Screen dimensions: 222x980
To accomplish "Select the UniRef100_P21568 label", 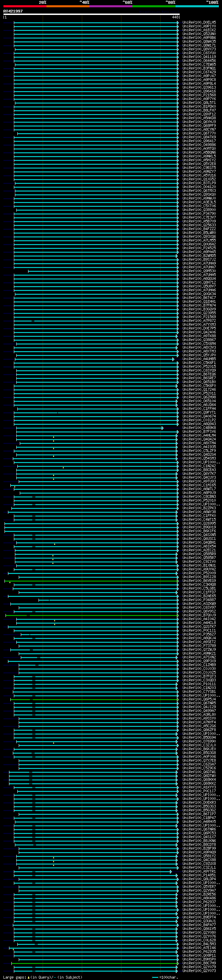I will pyautogui.click(x=199, y=95).
